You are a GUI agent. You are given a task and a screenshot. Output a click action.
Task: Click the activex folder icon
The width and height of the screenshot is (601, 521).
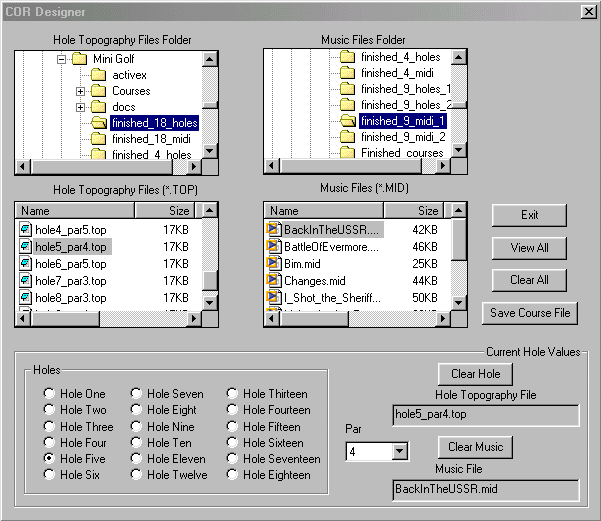(99, 75)
